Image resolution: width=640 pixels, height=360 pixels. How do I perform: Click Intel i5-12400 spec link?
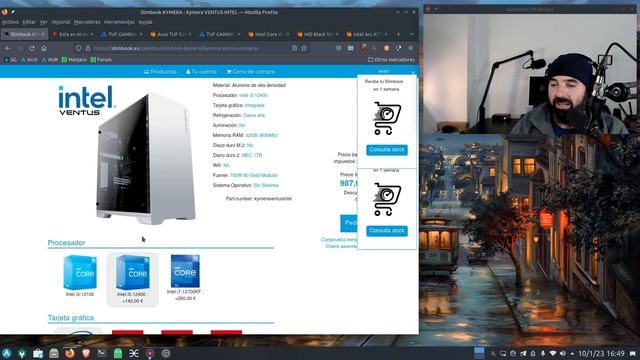(253, 95)
